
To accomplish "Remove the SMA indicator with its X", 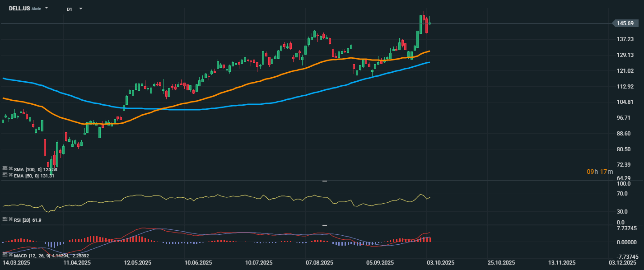I will pos(10,168).
